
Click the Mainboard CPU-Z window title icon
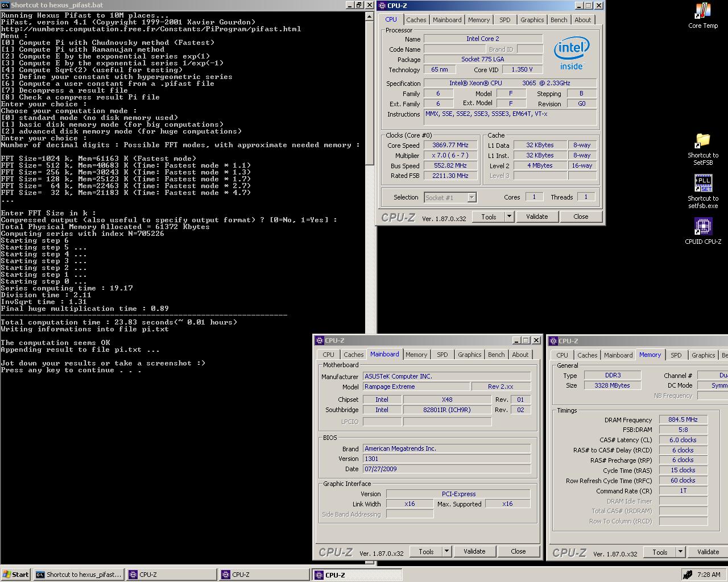[x=319, y=340]
